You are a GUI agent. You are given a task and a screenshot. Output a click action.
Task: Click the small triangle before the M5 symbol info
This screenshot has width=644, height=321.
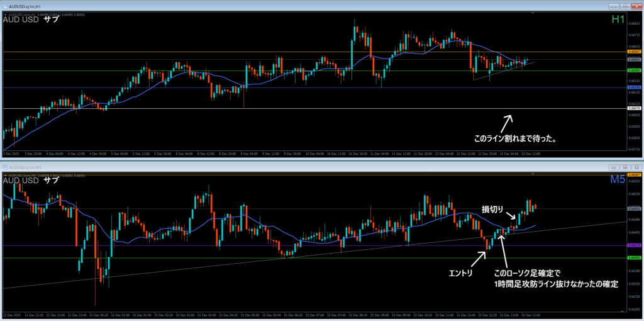pos(4,174)
